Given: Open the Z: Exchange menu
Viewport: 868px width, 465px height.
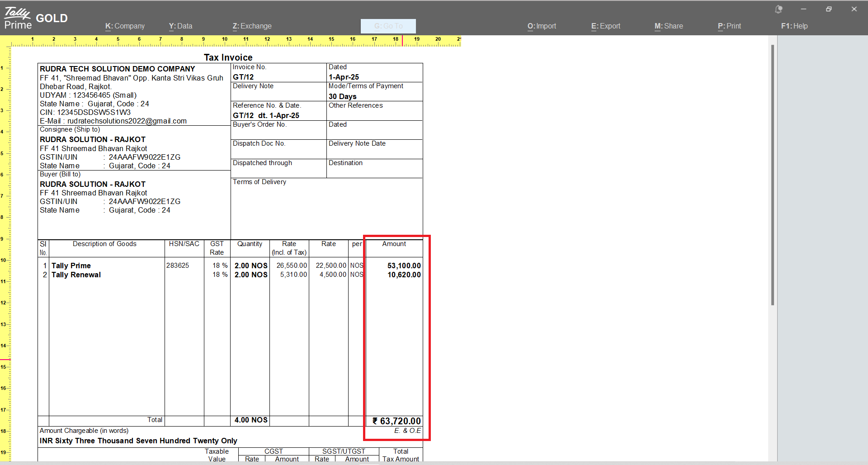Looking at the screenshot, I should tap(252, 26).
